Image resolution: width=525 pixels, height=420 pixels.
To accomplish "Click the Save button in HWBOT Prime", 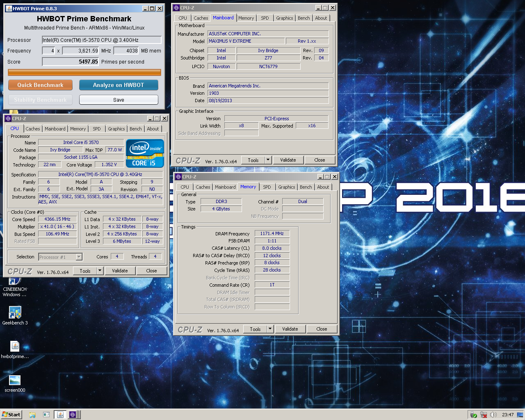I will [x=119, y=100].
